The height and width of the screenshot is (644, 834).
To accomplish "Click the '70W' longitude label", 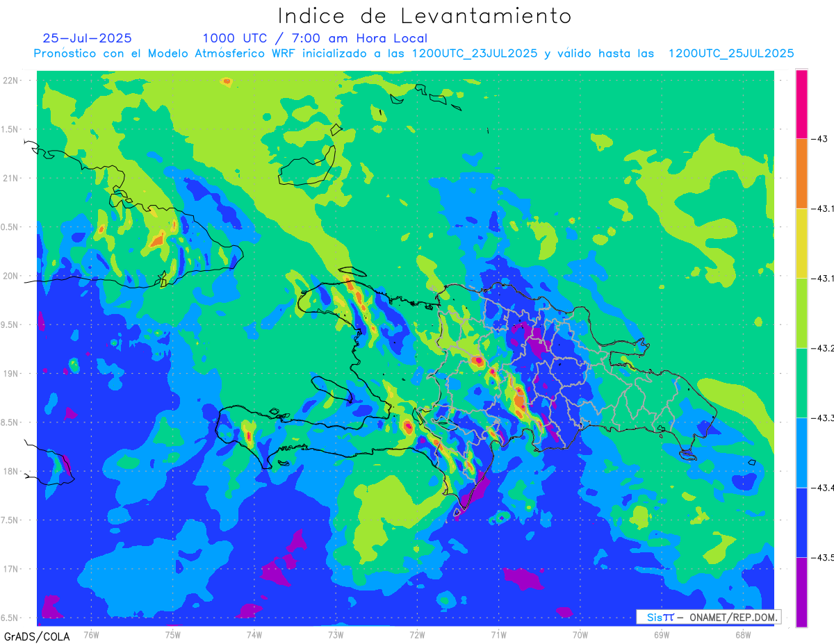I will click(580, 634).
